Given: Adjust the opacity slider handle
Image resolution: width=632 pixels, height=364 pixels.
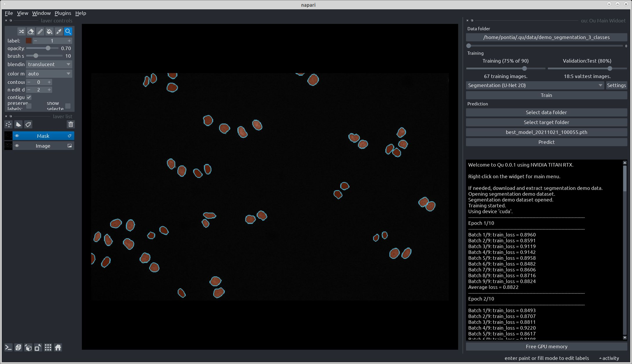Looking at the screenshot, I should click(x=48, y=48).
